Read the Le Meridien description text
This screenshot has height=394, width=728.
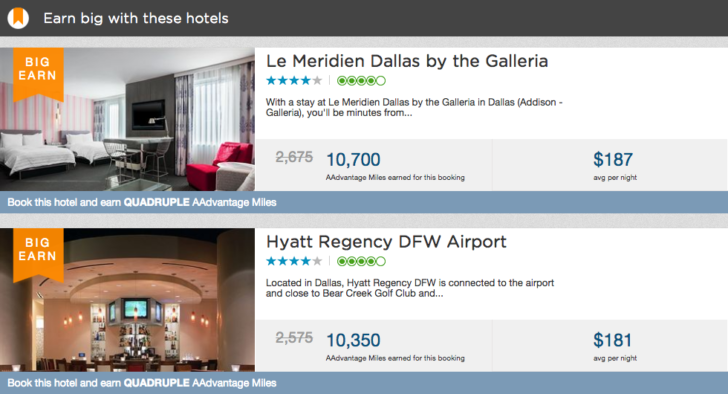click(414, 107)
